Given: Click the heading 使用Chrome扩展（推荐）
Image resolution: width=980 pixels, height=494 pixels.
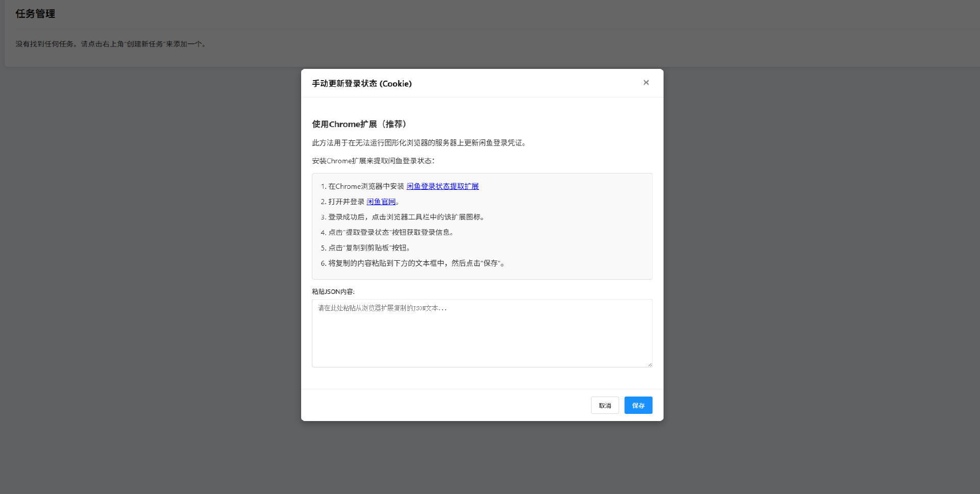Looking at the screenshot, I should (359, 124).
